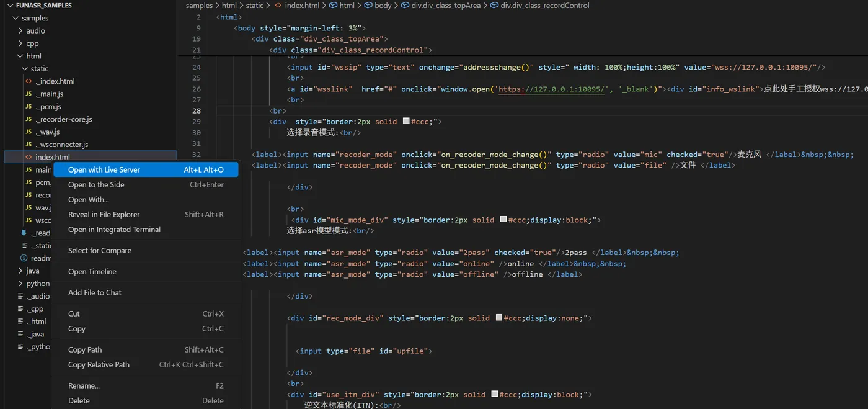
Task: Click the HTML icon of selected index.html
Action: 29,157
